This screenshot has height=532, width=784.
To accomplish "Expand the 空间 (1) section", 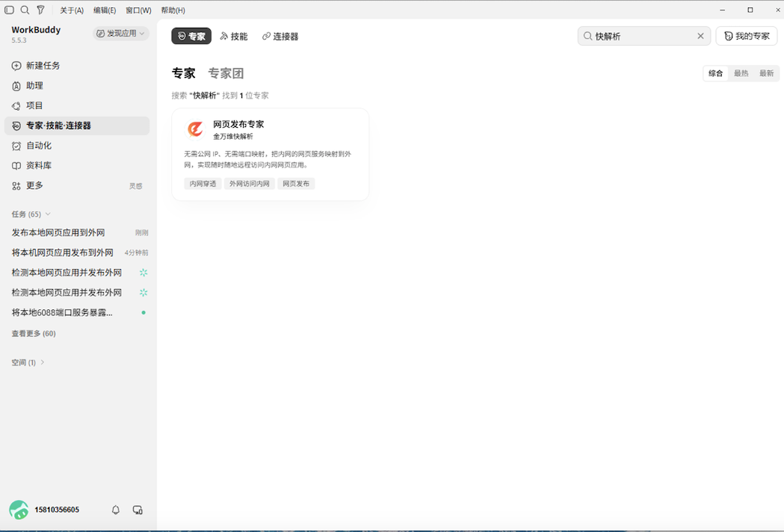I will (x=28, y=362).
